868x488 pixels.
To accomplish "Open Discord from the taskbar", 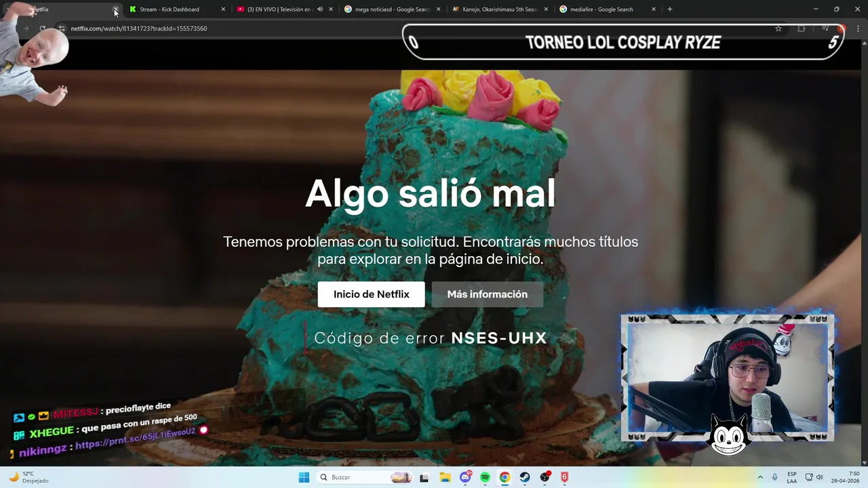I will coord(465,477).
